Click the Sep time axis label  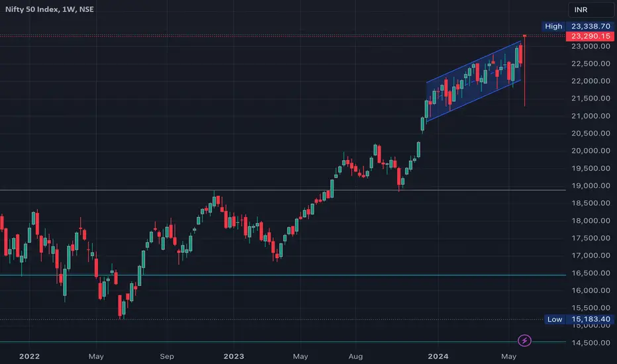click(167, 356)
